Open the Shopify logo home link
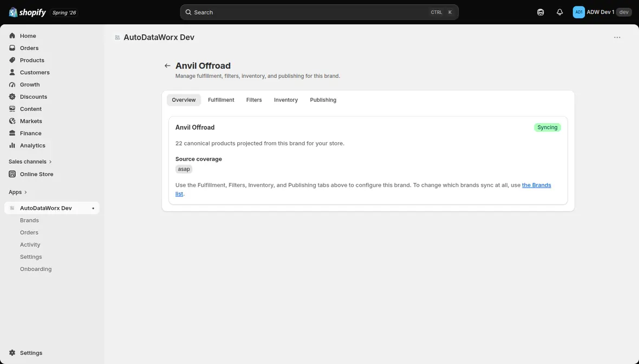The image size is (639, 364). coord(27,12)
